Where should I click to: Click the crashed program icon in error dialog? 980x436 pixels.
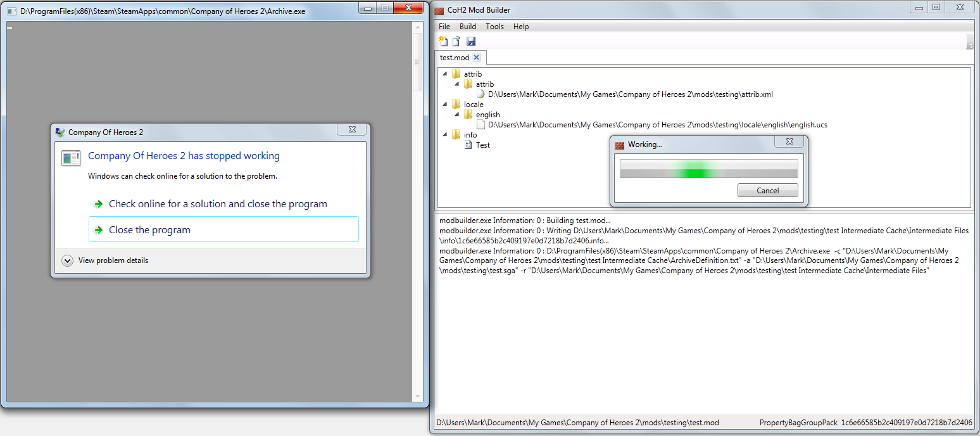71,158
